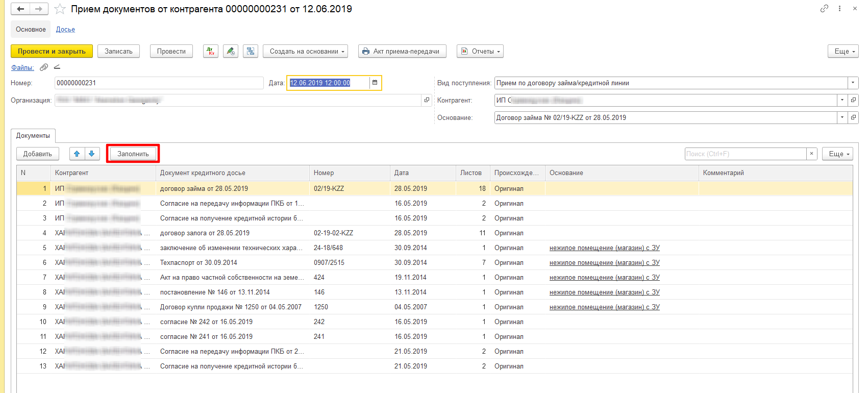
Task: Open the Досье tab
Action: pyautogui.click(x=65, y=30)
